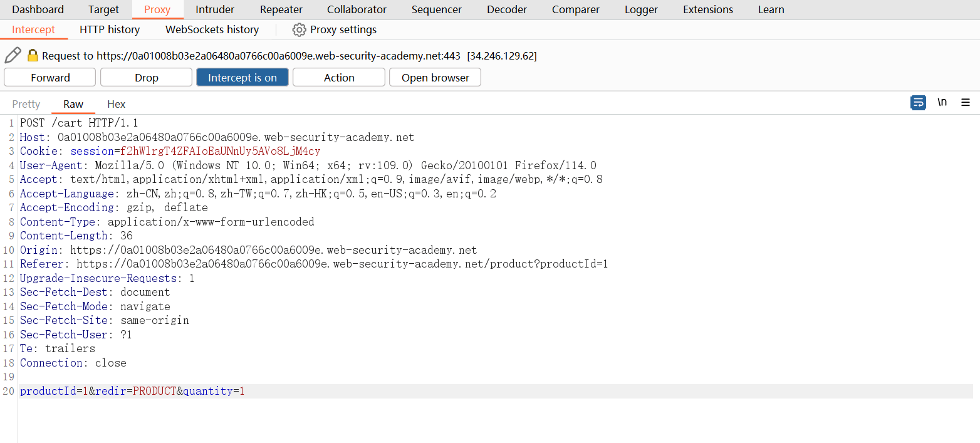Open the Intruder tab

[215, 9]
